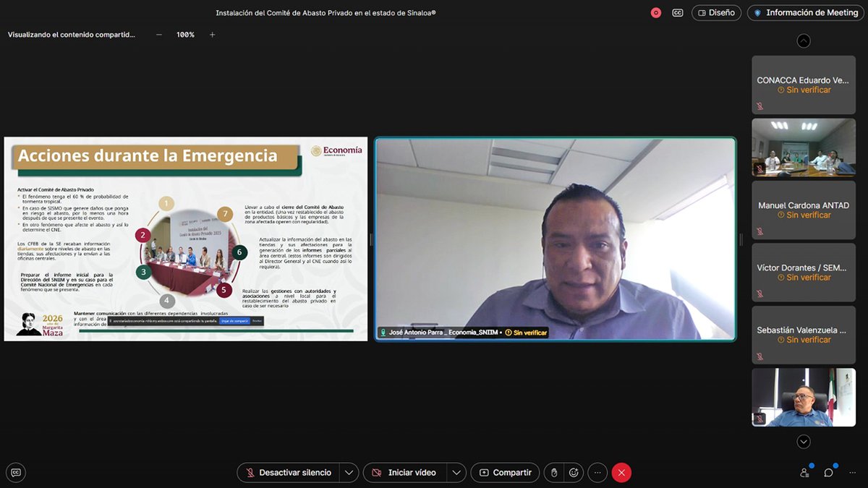The height and width of the screenshot is (488, 868).
Task: Click muted mic icon on conference room thumbnail
Action: pyautogui.click(x=760, y=168)
